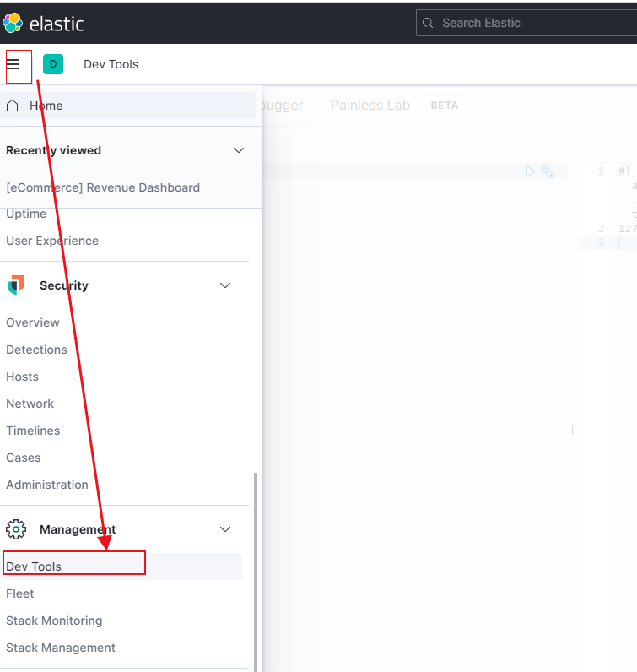Screen dimensions: 637x672
Task: Open Stack Monitoring
Action: tap(54, 621)
